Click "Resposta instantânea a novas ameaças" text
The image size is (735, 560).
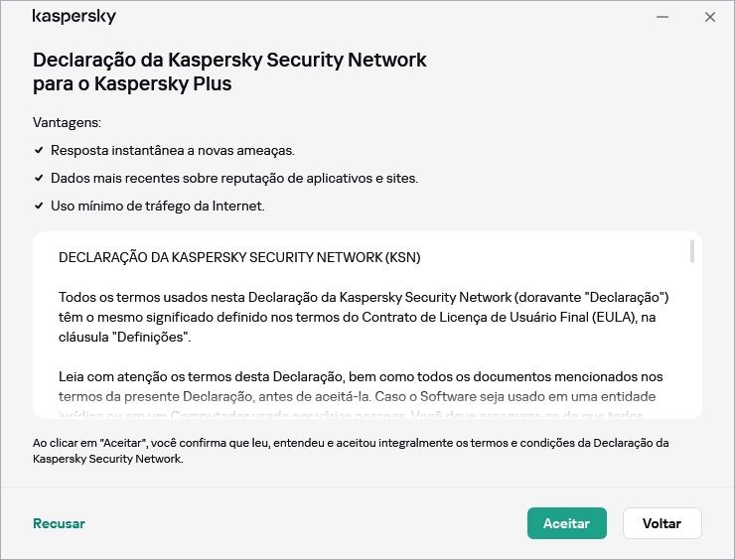(x=173, y=151)
